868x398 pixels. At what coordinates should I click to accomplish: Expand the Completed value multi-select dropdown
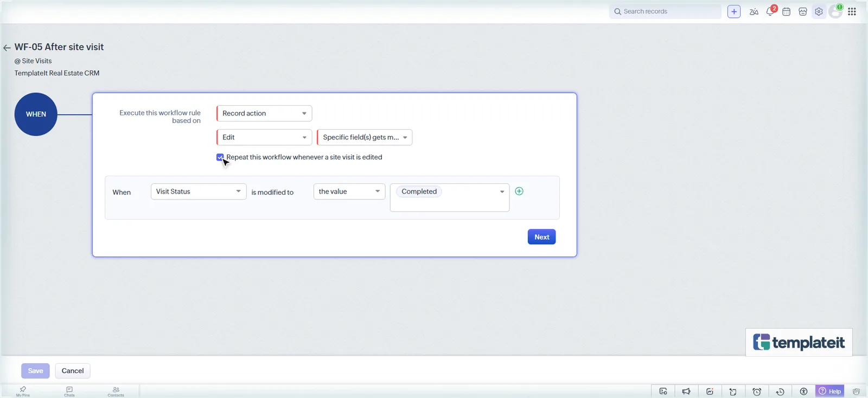[x=502, y=191]
